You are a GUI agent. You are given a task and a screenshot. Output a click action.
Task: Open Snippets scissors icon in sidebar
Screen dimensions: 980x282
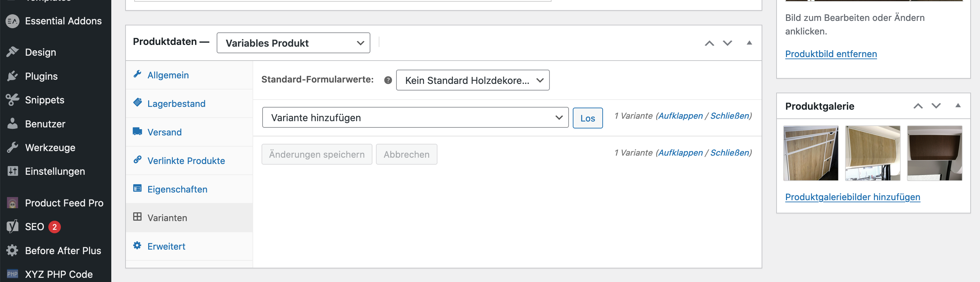[12, 100]
